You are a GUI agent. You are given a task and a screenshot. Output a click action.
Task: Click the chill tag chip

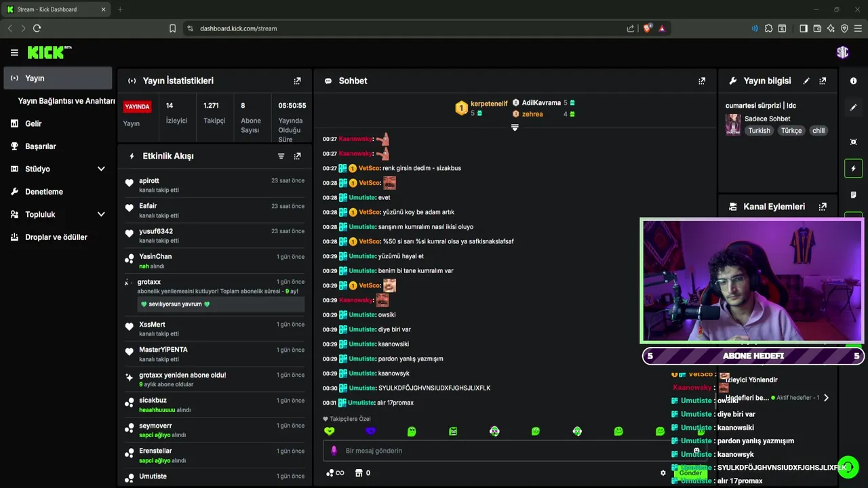[x=818, y=131]
